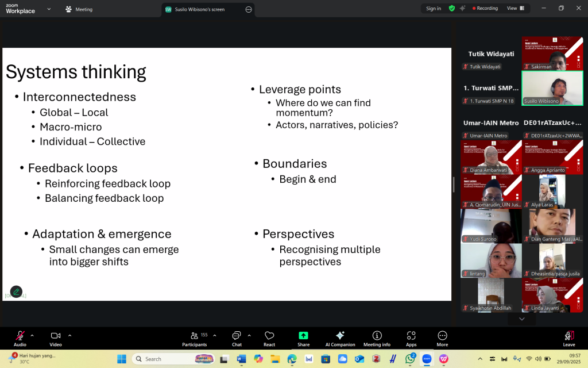This screenshot has width=588, height=368.
Task: Open Susilo Wibisono's screen options menu
Action: click(248, 9)
